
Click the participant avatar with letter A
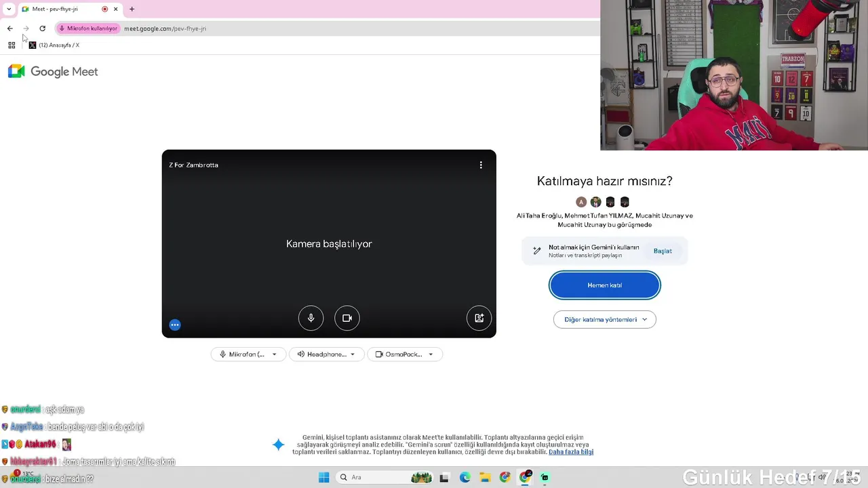pyautogui.click(x=581, y=202)
